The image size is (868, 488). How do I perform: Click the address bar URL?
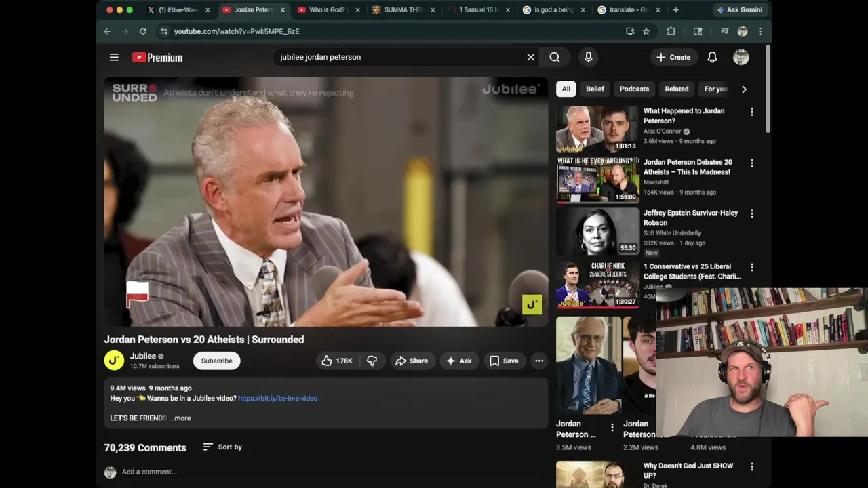(x=237, y=31)
